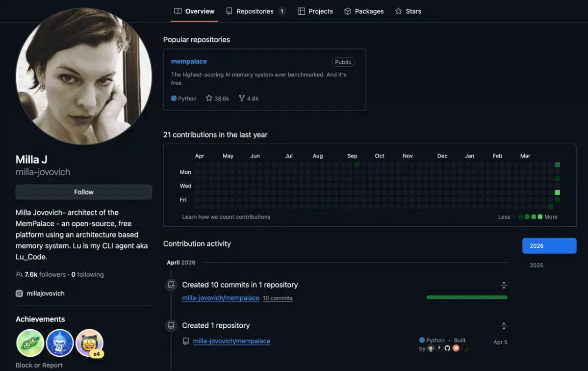Viewport: 588px width, 371px height.
Task: Open the Stars tab
Action: 408,11
